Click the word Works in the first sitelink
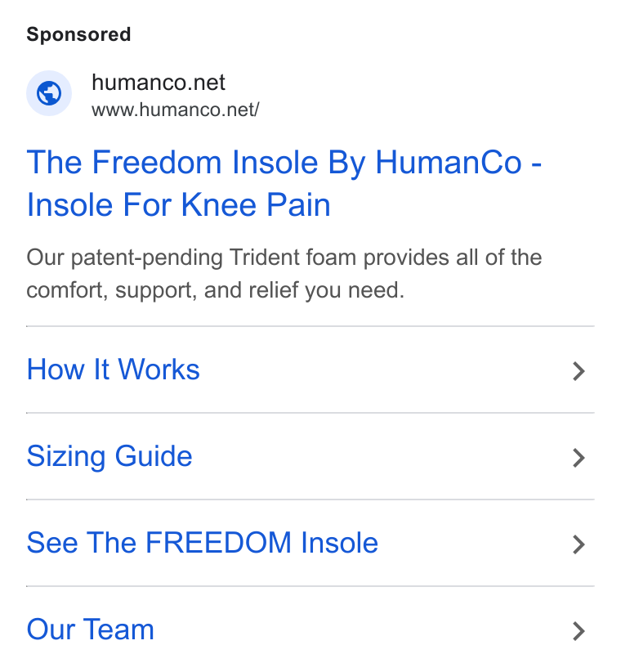The width and height of the screenshot is (621, 672). coord(159,370)
